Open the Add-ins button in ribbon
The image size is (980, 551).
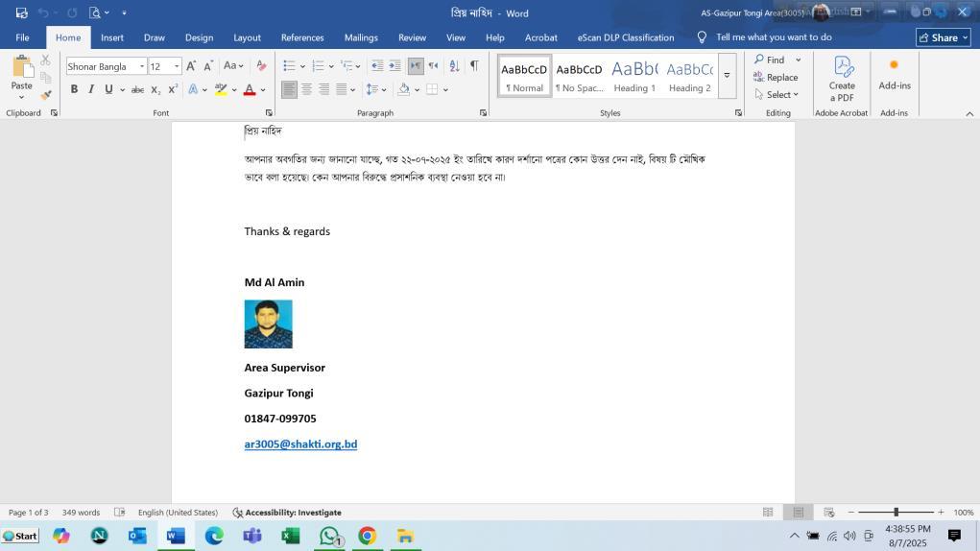pos(894,74)
